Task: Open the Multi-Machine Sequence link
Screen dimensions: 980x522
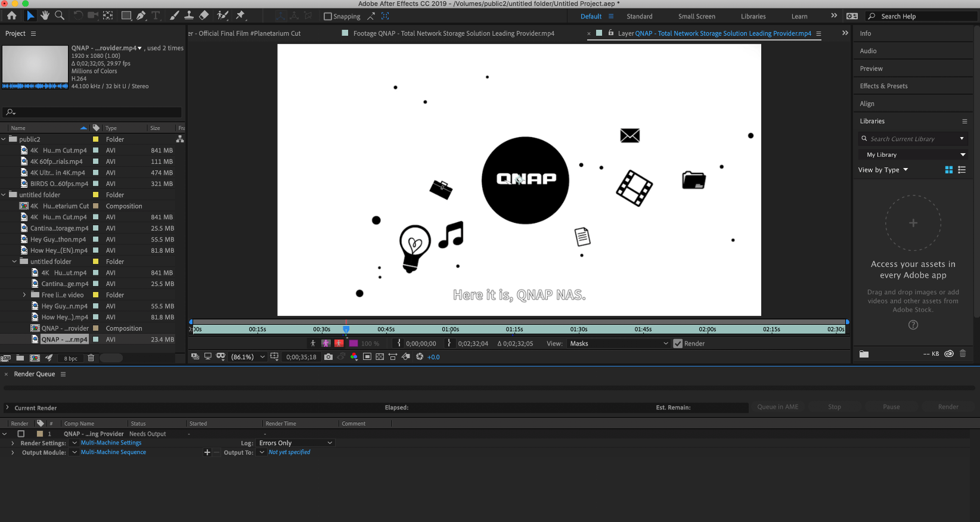Action: pos(113,452)
